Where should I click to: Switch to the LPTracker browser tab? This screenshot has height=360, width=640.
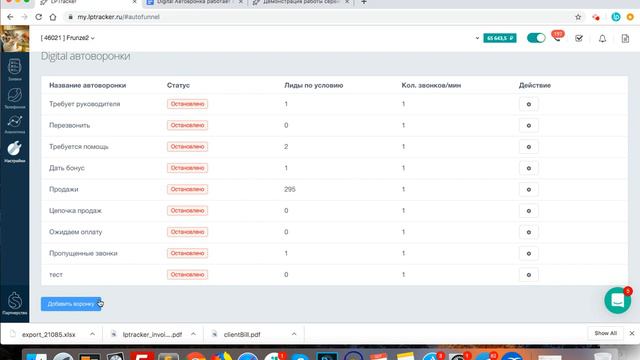(88, 2)
